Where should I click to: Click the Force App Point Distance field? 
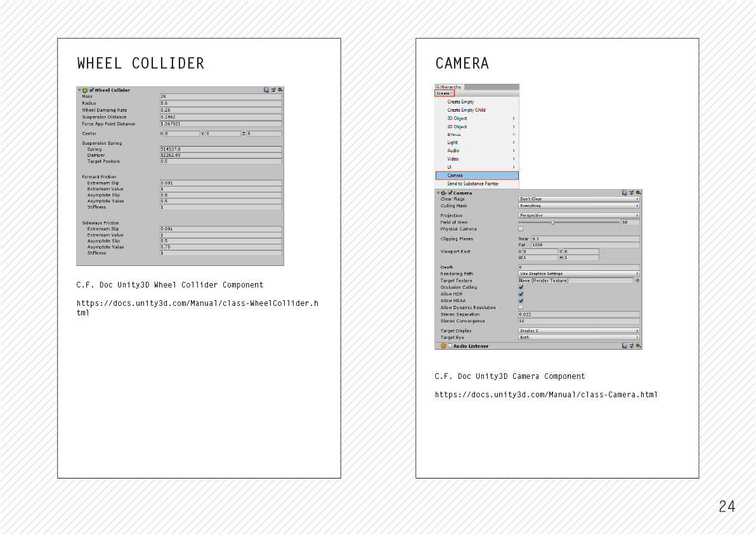[x=221, y=124]
